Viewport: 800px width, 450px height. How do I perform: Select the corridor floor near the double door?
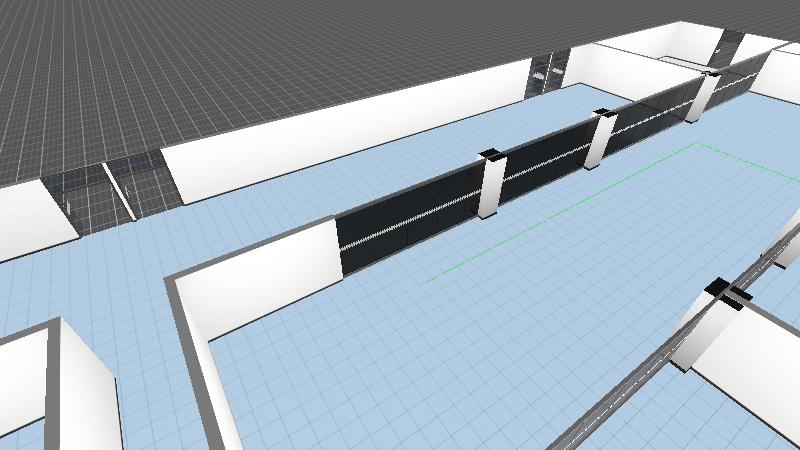(150, 240)
